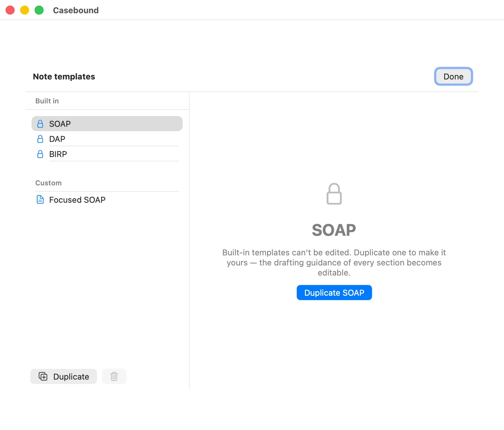The height and width of the screenshot is (430, 504).
Task: Click the large gray lock above the SOAP heading
Action: pos(334,194)
